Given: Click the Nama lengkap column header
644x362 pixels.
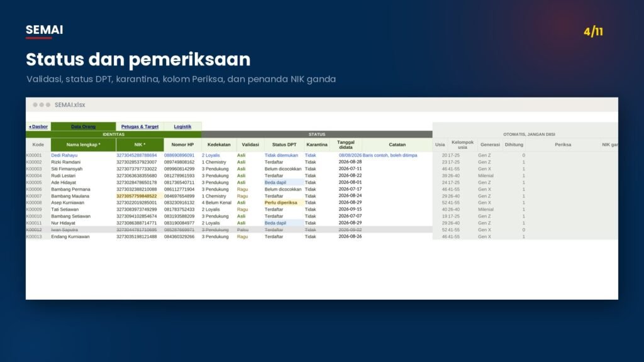Looking at the screenshot, I should 83,145.
